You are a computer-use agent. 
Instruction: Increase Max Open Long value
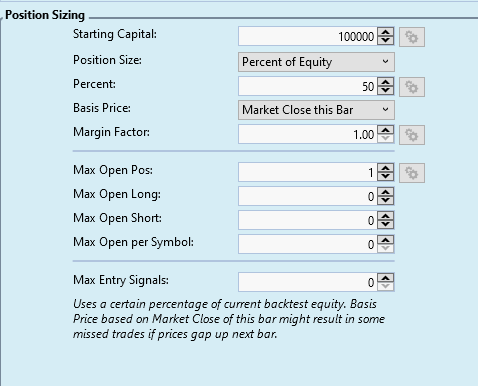tap(386, 193)
